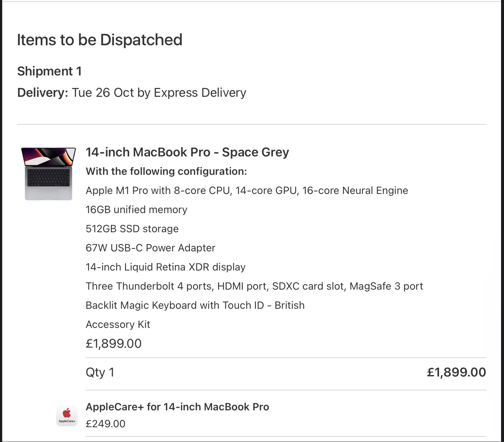Select the Backlit Magic Keyboard British line
This screenshot has width=504, height=442.
[195, 305]
